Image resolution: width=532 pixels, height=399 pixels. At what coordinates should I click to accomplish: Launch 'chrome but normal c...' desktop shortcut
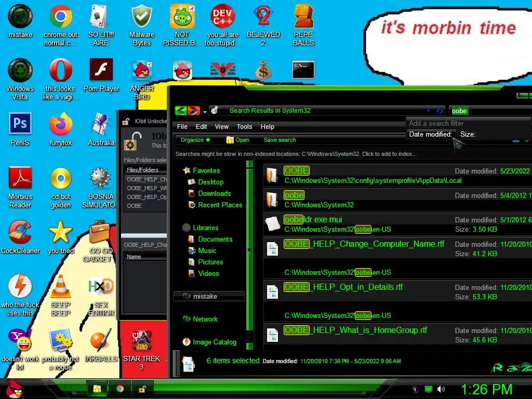[60, 25]
